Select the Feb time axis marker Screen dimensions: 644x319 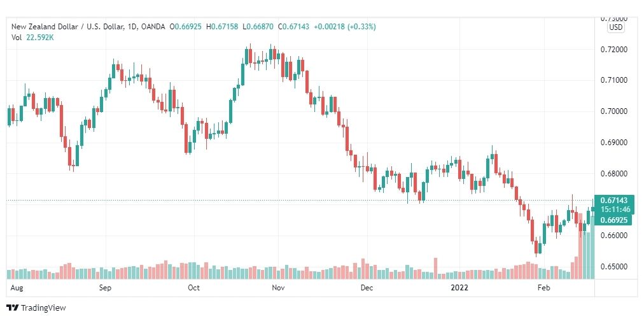543,288
